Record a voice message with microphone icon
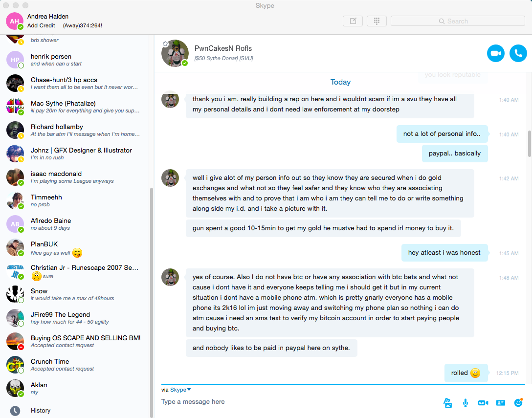532x418 pixels. (x=465, y=403)
